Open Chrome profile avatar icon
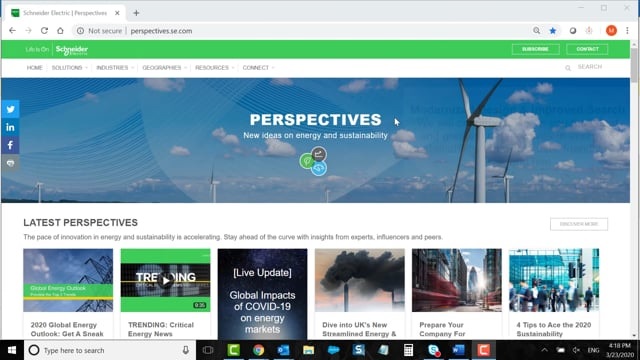 click(611, 31)
